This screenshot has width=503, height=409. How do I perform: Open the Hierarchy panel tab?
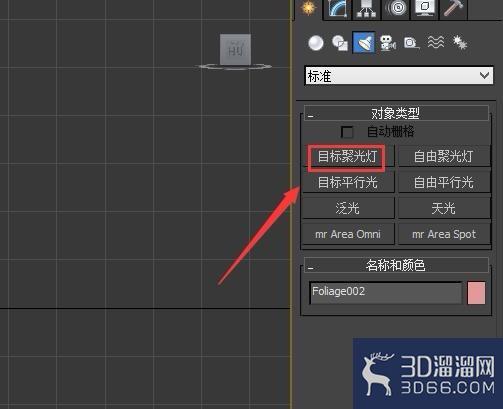pyautogui.click(x=366, y=9)
